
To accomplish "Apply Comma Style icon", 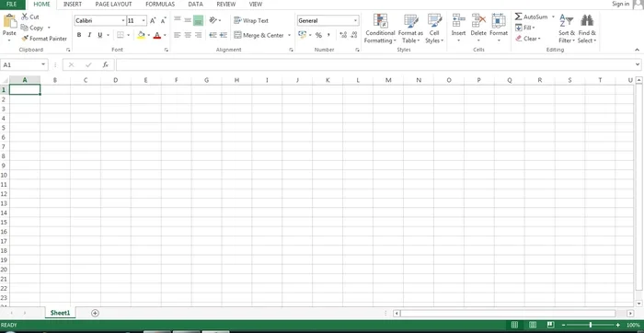I will tap(328, 35).
